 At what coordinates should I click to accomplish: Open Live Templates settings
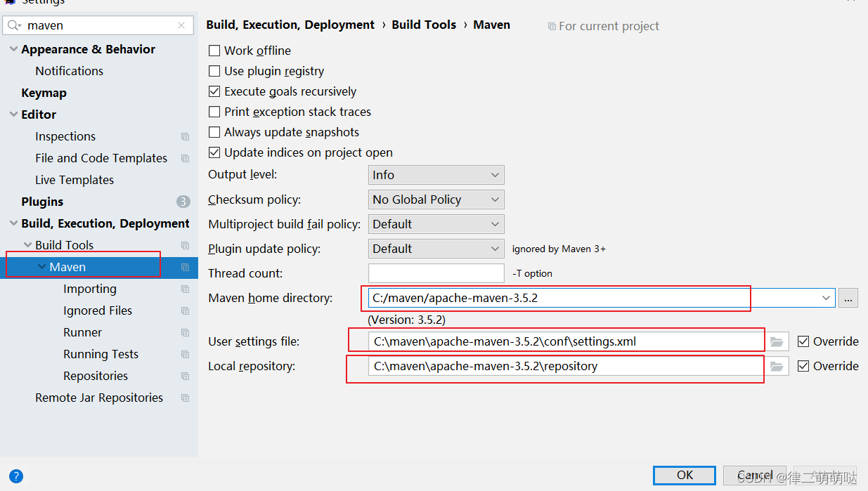[75, 180]
